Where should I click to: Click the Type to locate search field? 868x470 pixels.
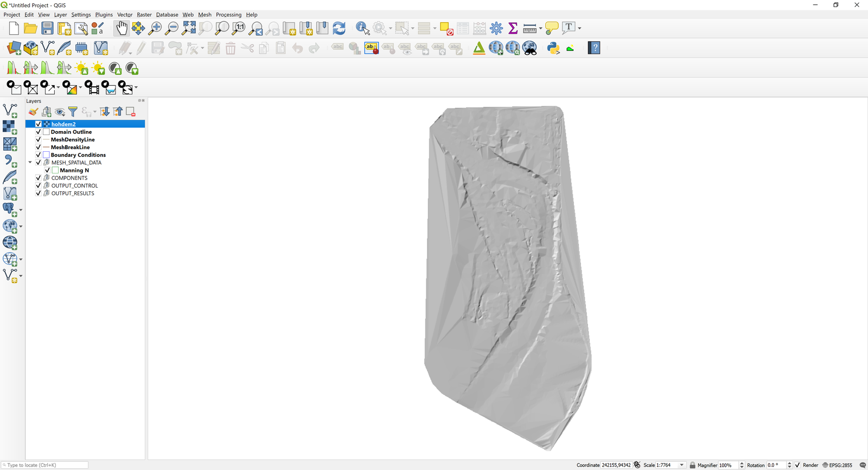46,465
